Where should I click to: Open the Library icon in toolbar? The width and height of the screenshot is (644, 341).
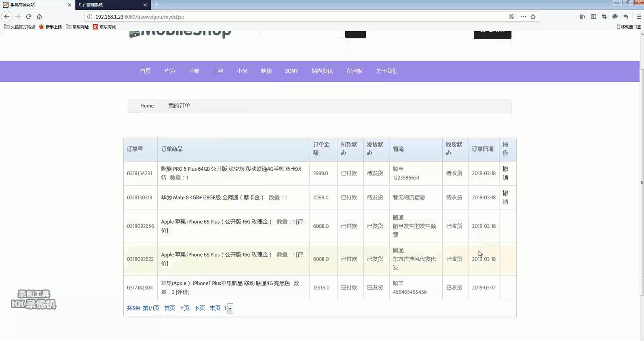pos(583,17)
